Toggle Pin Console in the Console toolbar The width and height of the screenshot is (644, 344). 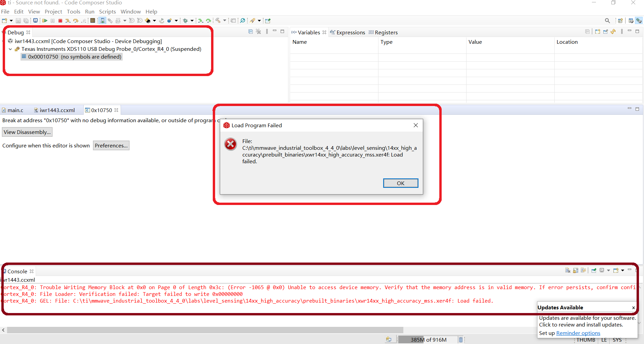pos(594,270)
